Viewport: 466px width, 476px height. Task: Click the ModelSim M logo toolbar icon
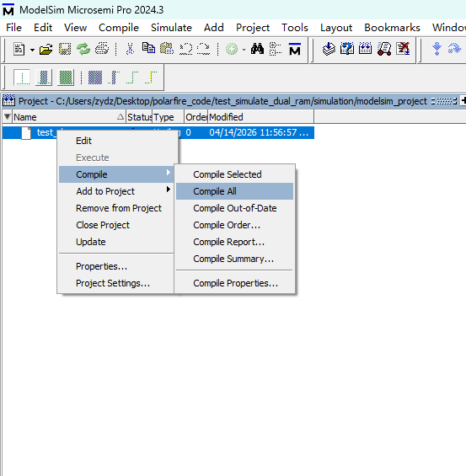294,49
